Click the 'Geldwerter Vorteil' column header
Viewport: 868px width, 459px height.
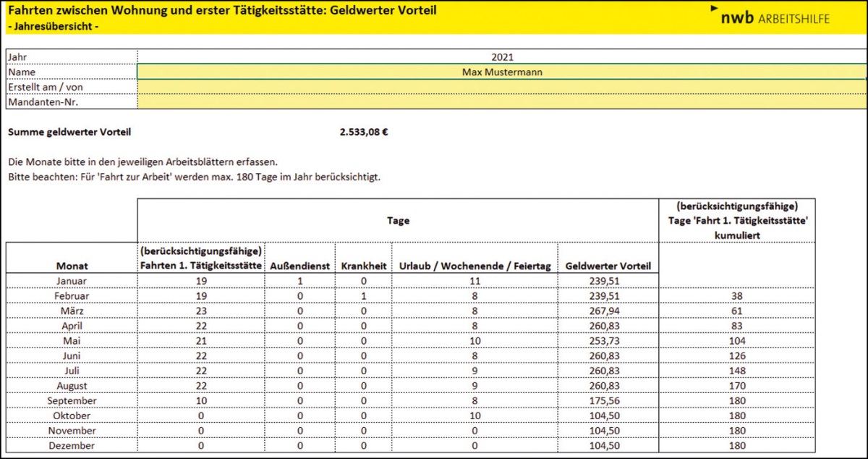608,266
